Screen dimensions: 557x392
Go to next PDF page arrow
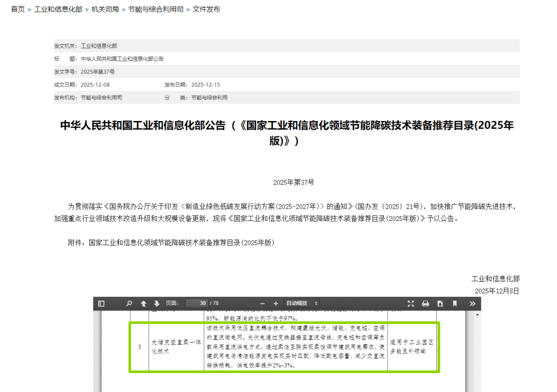[157, 303]
